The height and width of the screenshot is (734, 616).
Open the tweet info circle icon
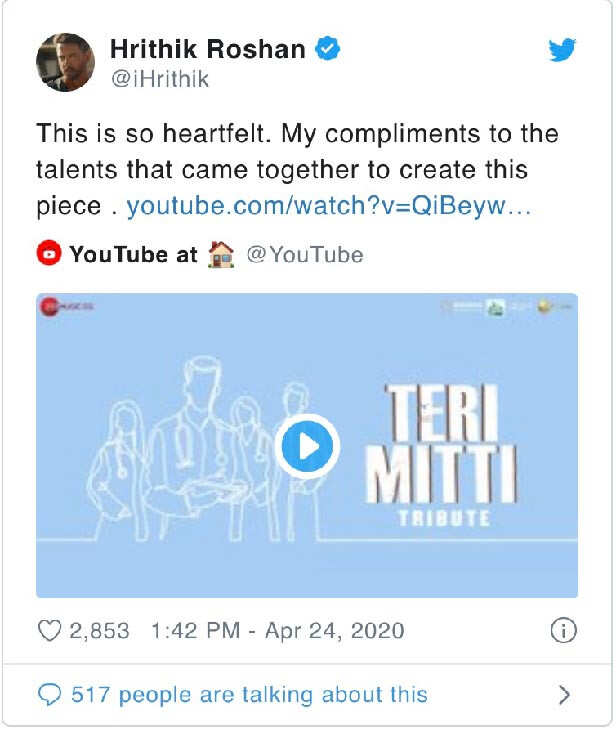564,631
